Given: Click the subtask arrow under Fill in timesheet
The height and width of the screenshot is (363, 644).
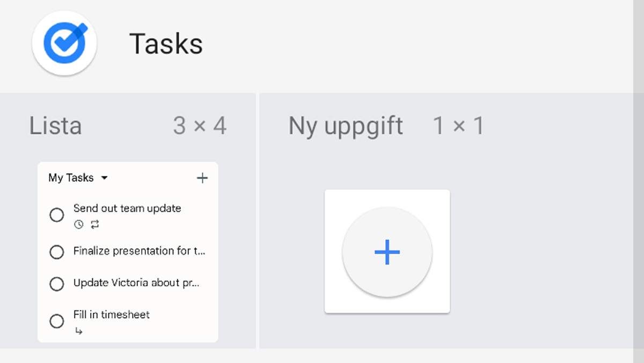Looking at the screenshot, I should click(x=79, y=331).
